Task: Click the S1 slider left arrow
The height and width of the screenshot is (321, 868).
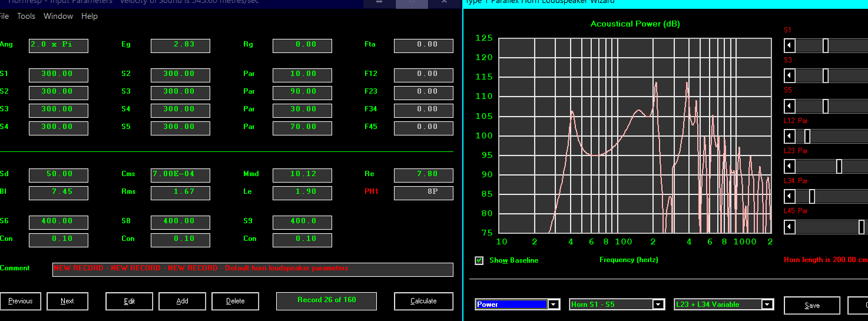Action: 790,45
